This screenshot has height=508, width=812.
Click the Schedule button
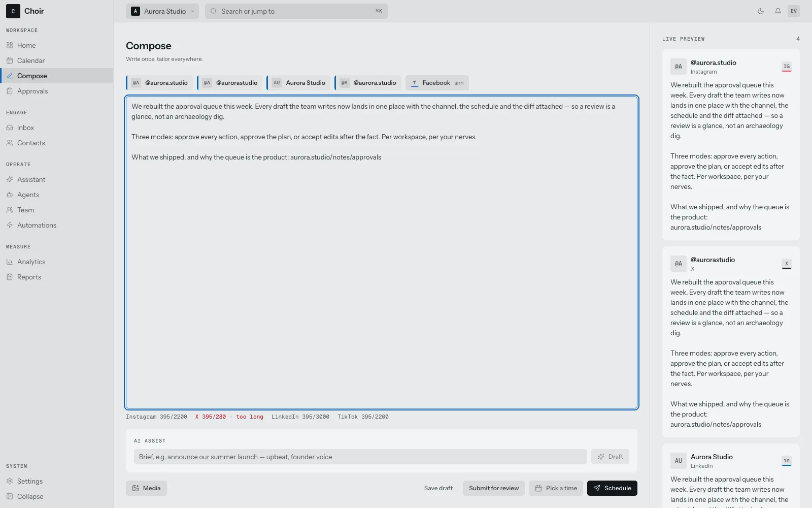pyautogui.click(x=612, y=488)
